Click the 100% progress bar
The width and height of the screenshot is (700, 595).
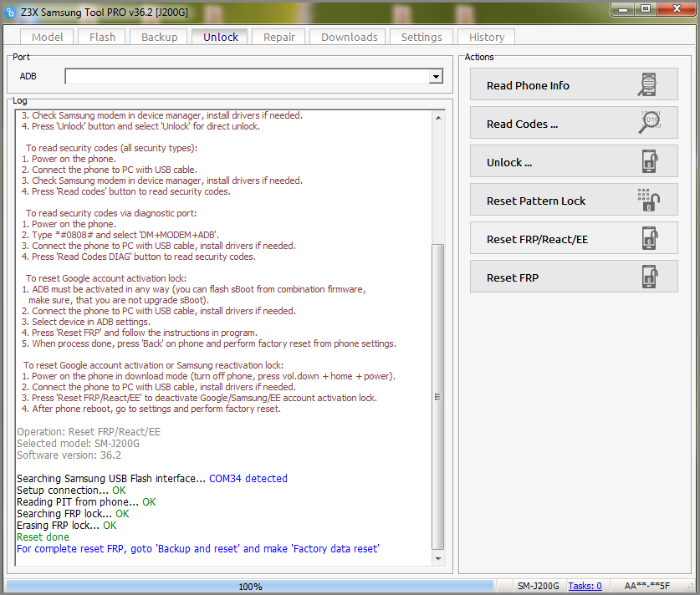click(250, 587)
